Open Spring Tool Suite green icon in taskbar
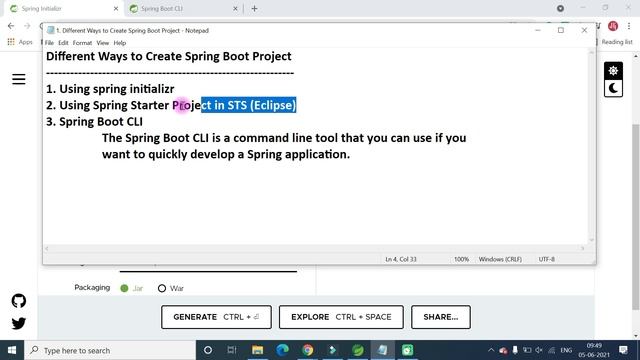 (x=358, y=350)
